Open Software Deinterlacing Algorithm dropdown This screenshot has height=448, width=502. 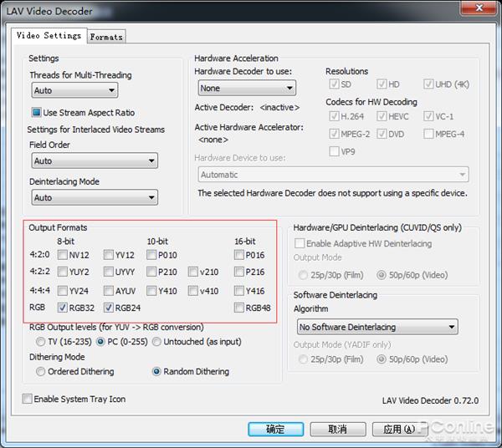click(377, 327)
